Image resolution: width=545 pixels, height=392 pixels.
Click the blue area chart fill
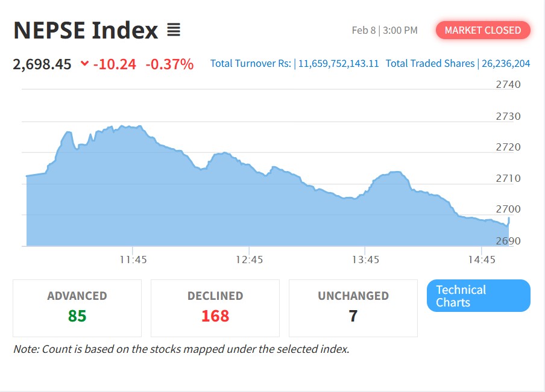[x=241, y=211]
